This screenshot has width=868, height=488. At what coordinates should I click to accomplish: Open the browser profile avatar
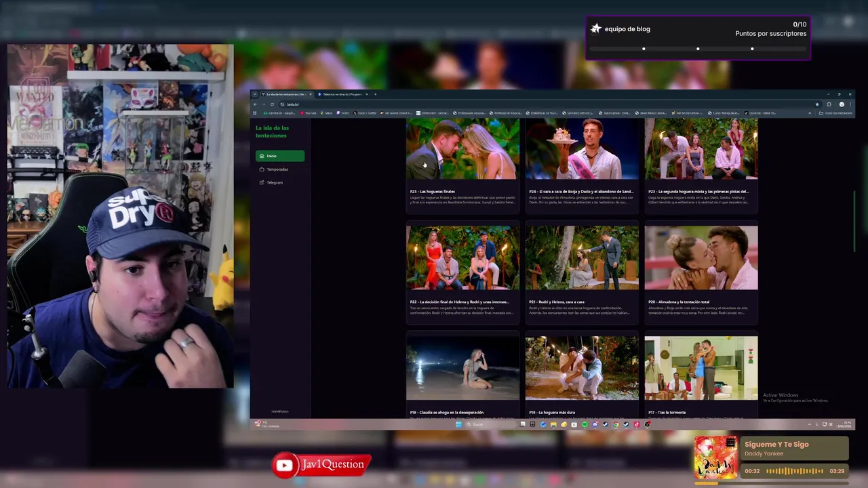coord(842,104)
